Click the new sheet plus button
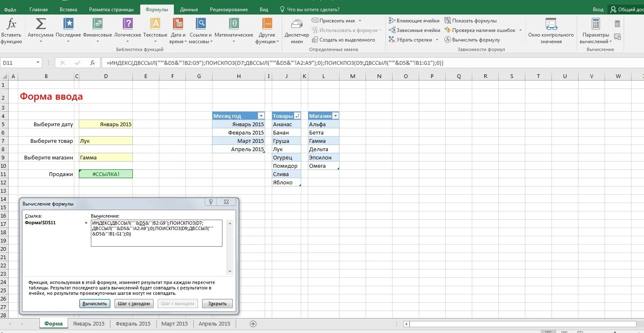 coord(253,324)
